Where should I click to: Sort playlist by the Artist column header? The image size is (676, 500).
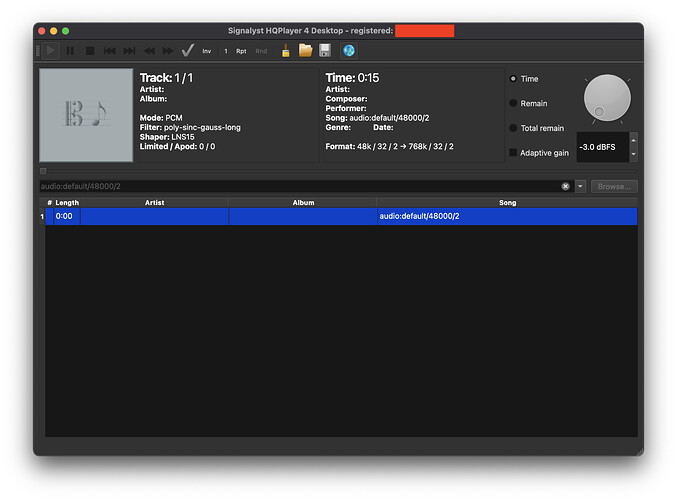coord(154,203)
